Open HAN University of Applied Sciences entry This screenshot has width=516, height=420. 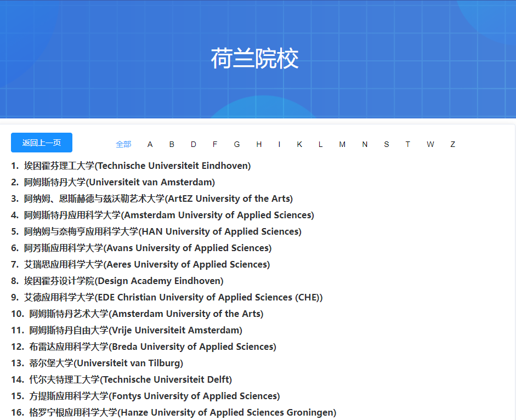pos(162,231)
